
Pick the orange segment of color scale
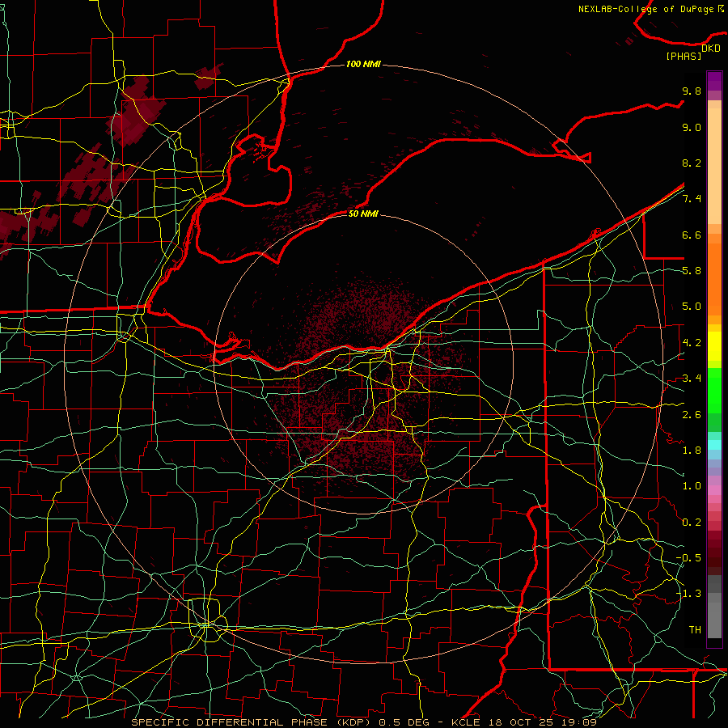point(714,278)
